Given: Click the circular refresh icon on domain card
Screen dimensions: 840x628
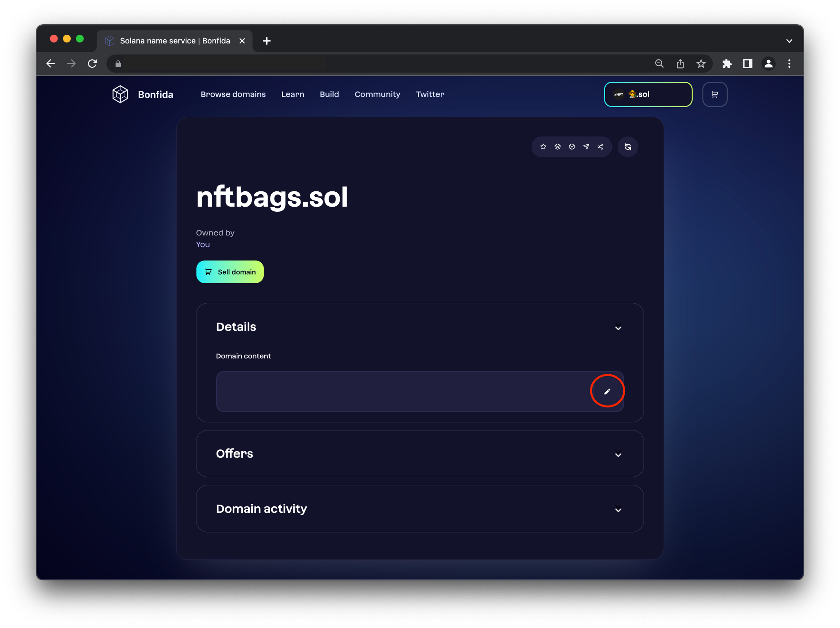Looking at the screenshot, I should [628, 147].
